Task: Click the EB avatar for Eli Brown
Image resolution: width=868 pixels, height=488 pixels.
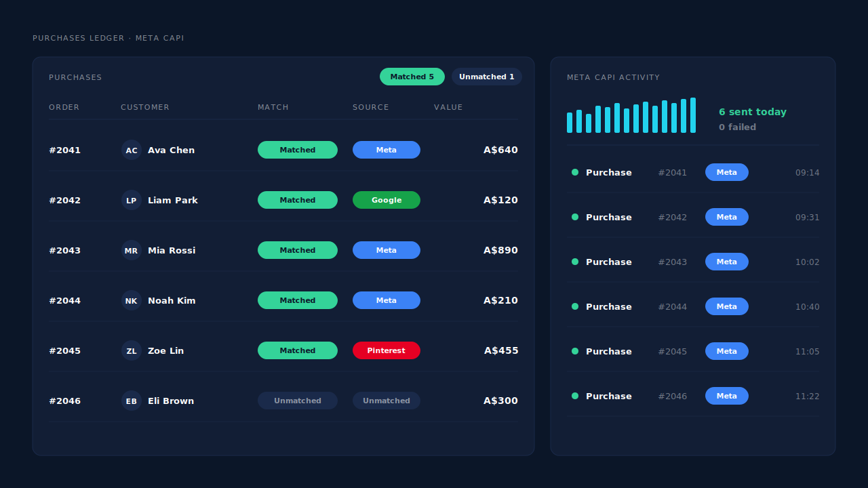Action: 132,401
